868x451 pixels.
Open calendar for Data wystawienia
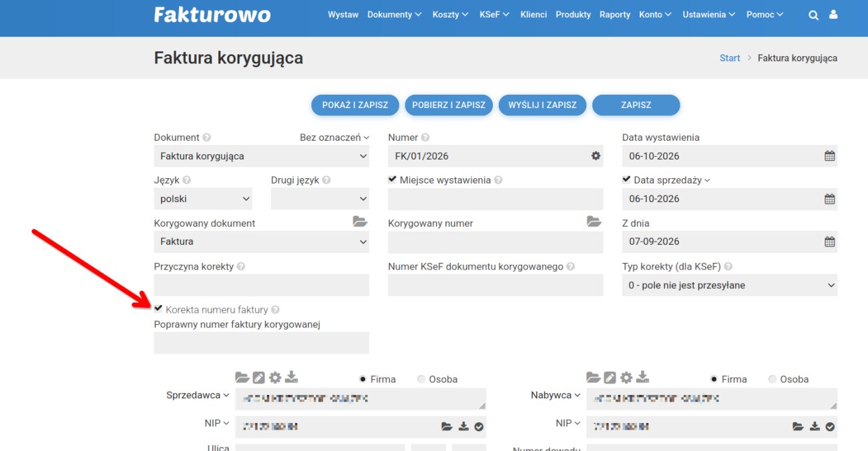[829, 156]
